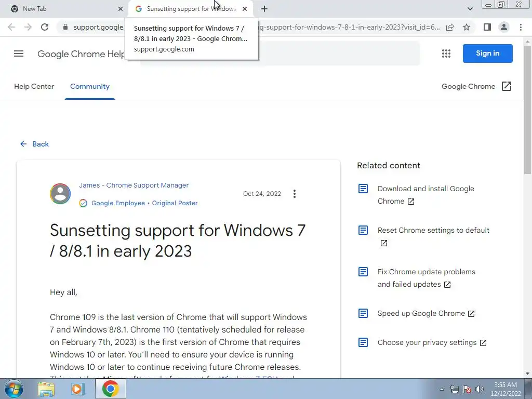The height and width of the screenshot is (399, 532).
Task: Click the Related content heading
Action: [389, 166]
